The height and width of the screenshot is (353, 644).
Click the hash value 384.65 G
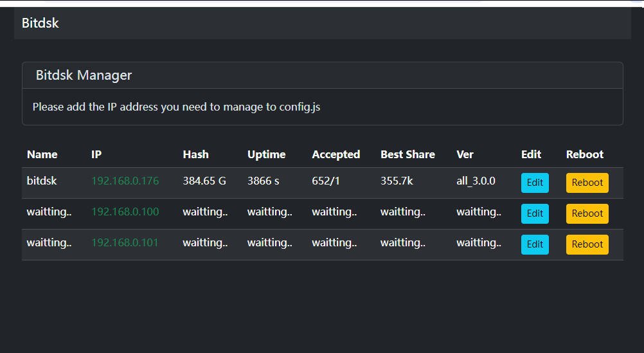(x=204, y=181)
